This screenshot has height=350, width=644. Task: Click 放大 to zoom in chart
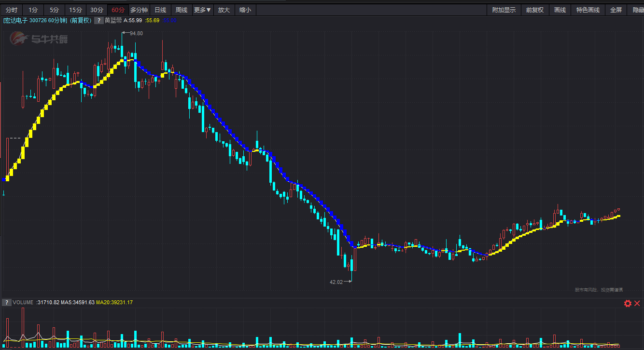(224, 10)
